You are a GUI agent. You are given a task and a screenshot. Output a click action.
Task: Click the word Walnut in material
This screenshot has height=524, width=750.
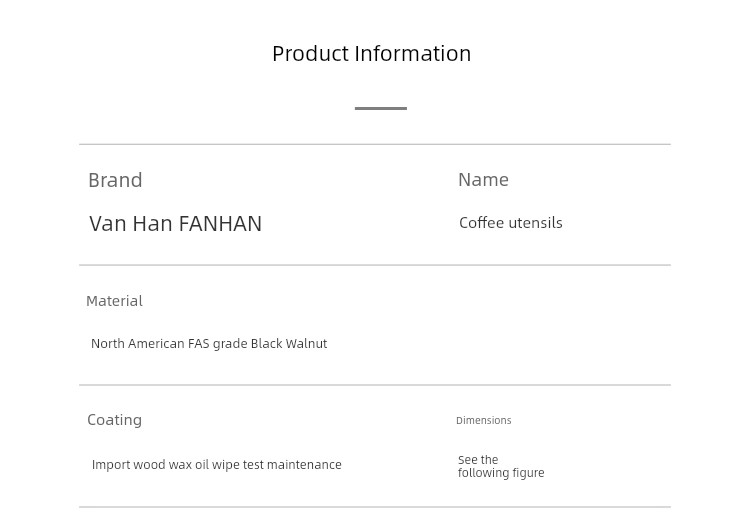[x=306, y=344]
